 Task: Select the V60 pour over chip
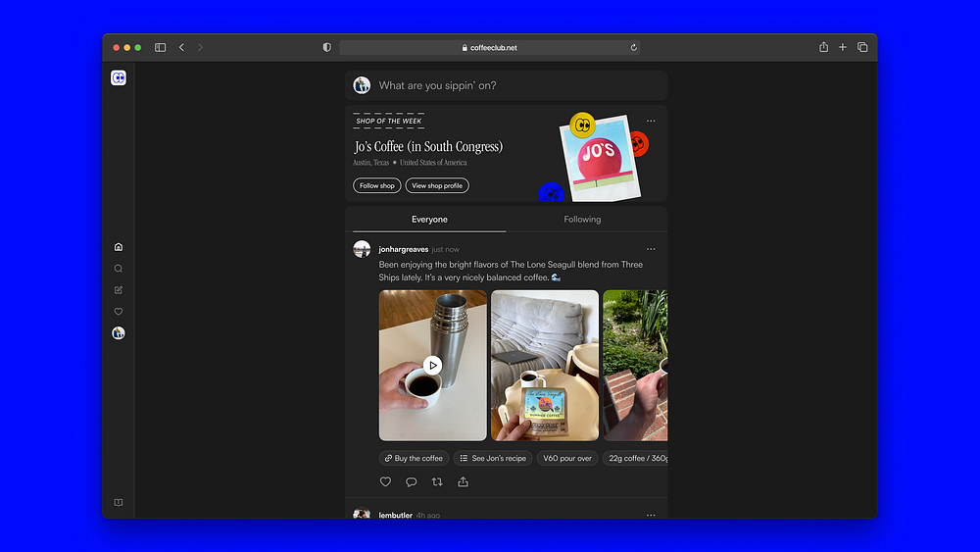click(x=567, y=458)
